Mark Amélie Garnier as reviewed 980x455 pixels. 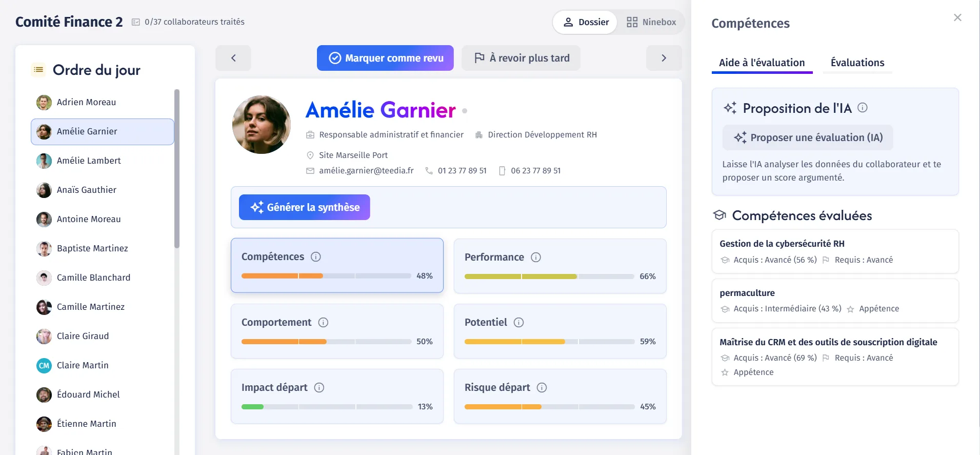(x=385, y=58)
